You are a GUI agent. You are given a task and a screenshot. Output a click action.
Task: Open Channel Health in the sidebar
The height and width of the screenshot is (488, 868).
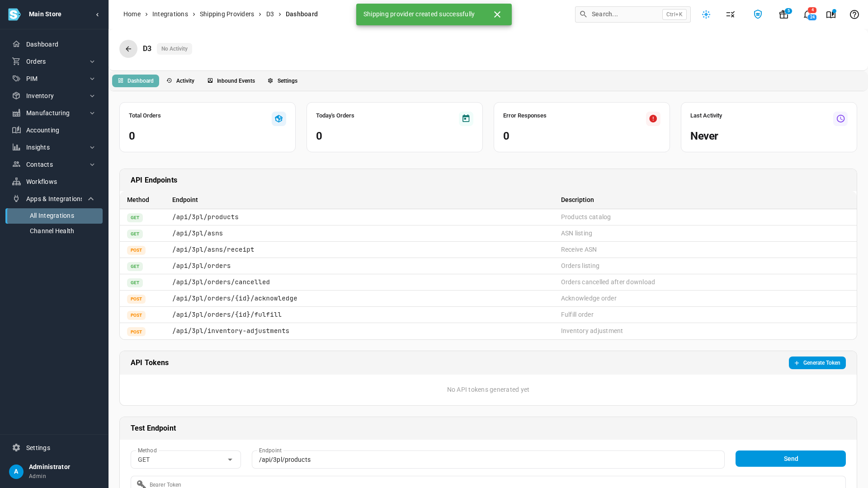pos(54,231)
